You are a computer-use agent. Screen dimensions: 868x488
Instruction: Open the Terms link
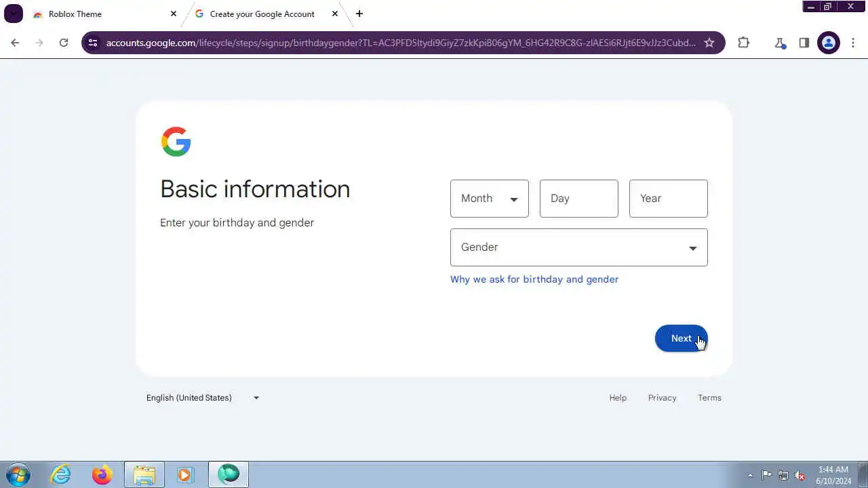click(710, 398)
